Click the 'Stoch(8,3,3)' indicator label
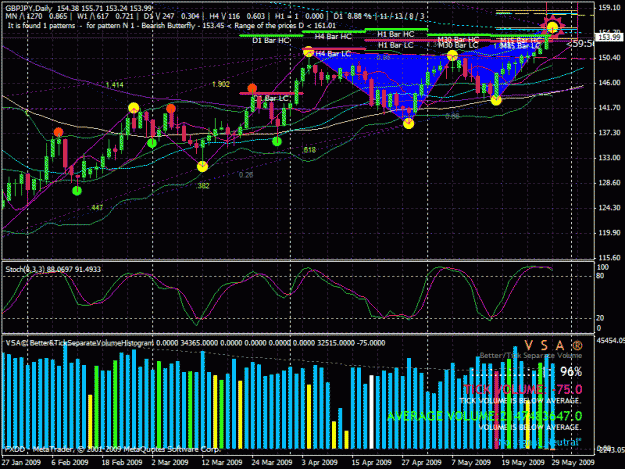 (25, 269)
